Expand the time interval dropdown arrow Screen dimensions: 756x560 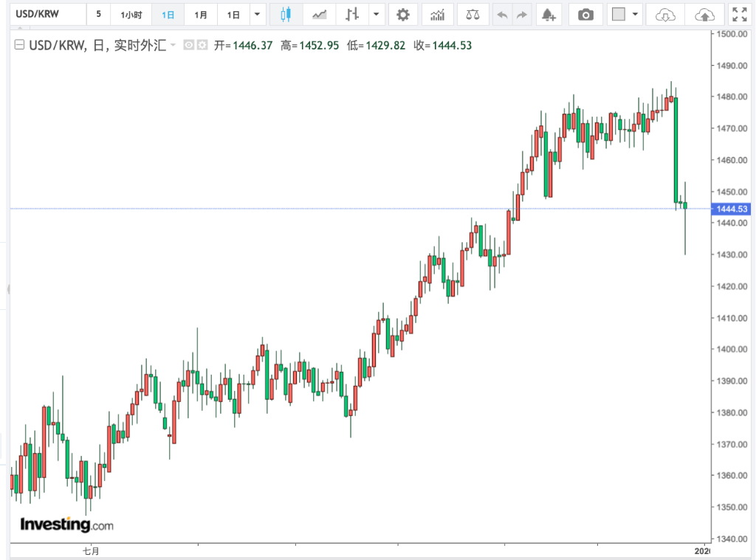[256, 14]
